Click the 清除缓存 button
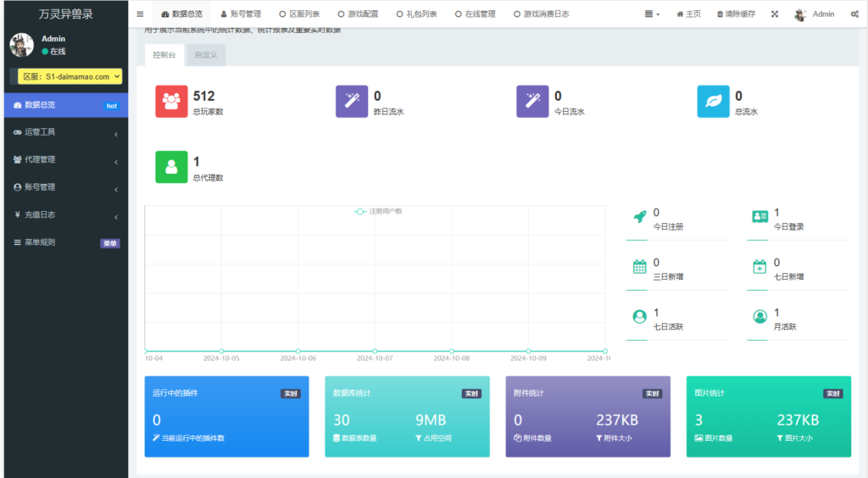This screenshot has width=868, height=478. tap(737, 14)
